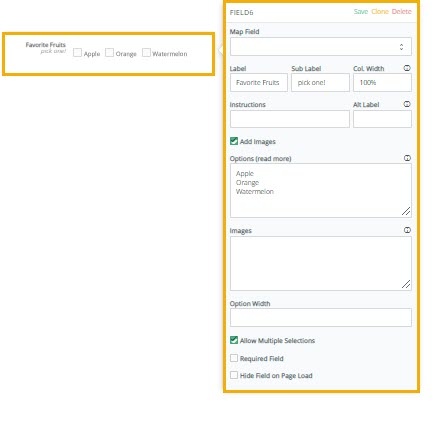
Task: Open the Options help icon
Action: point(407,158)
